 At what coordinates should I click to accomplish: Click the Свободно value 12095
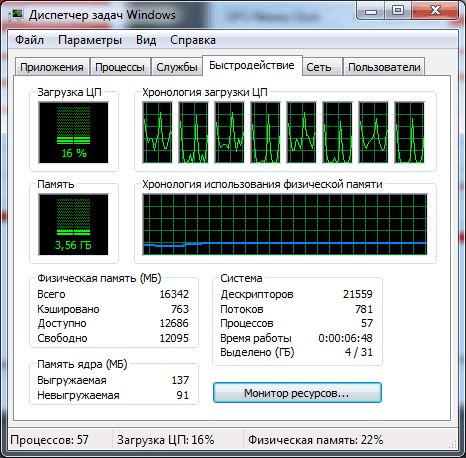(174, 338)
